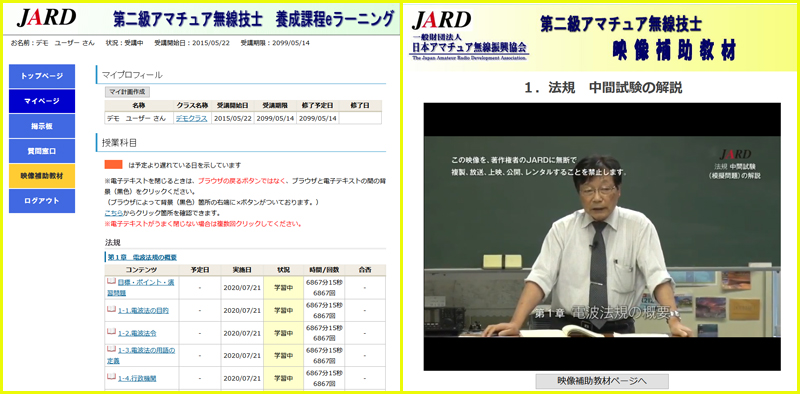Click the lecture video player
The width and height of the screenshot is (800, 394).
pos(602,237)
